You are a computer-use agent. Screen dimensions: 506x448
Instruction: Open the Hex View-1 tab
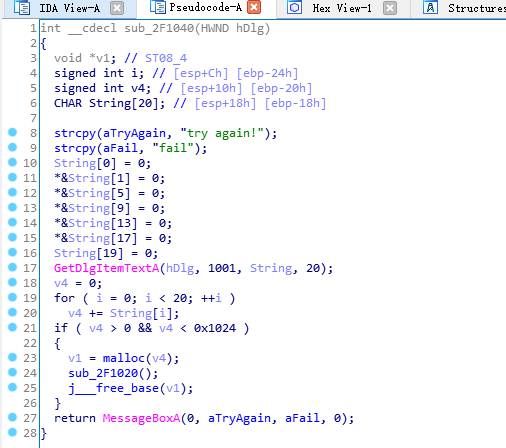coord(342,8)
